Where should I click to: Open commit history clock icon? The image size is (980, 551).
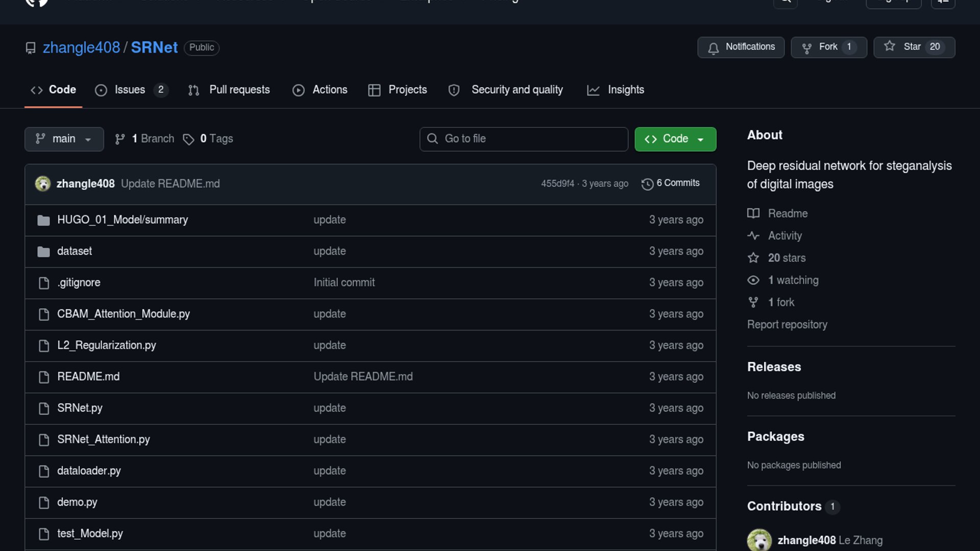coord(647,184)
